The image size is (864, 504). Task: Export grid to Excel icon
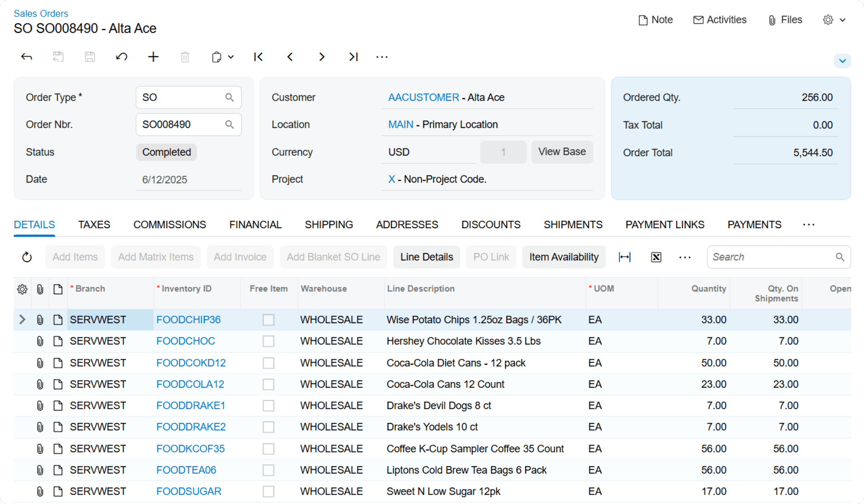(656, 257)
